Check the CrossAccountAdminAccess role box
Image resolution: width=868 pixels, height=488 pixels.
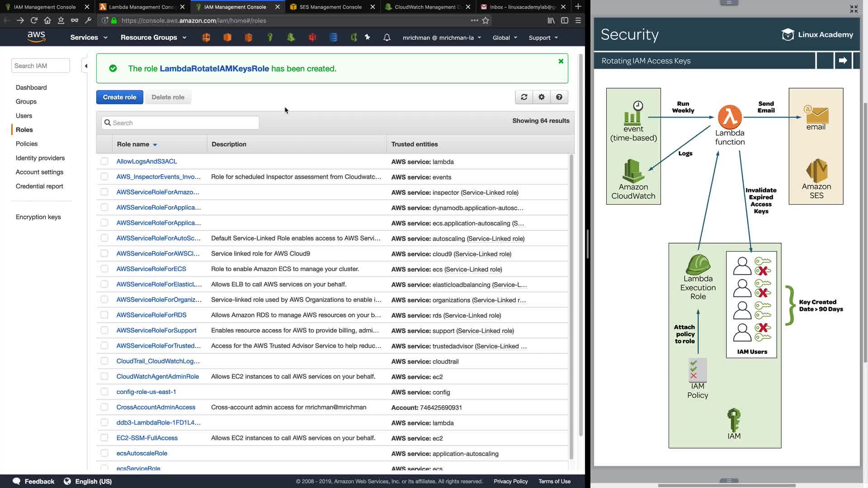tap(104, 407)
